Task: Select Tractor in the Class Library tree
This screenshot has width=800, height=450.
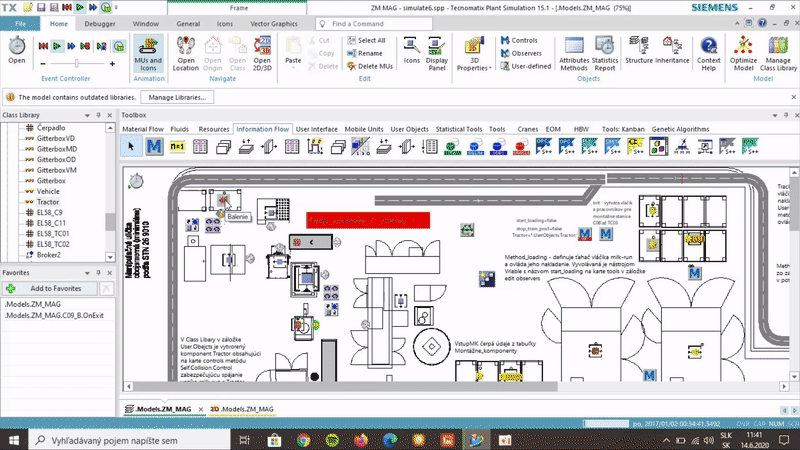Action: coord(48,202)
